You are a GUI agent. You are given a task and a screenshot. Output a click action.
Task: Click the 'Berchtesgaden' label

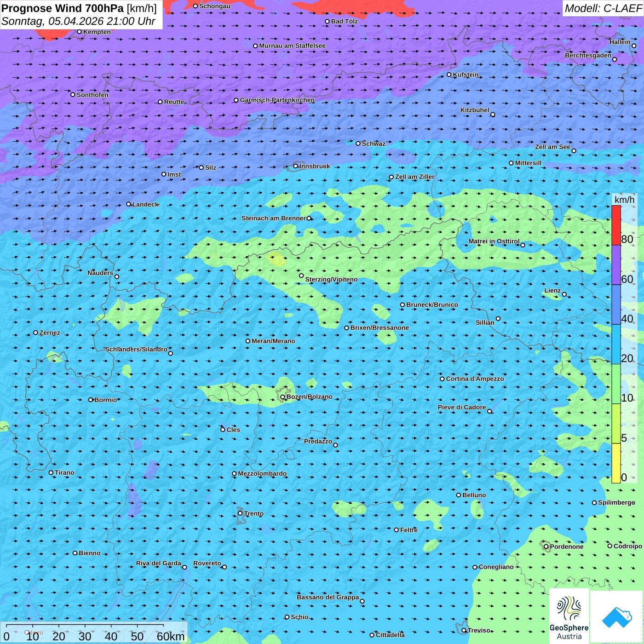(x=588, y=55)
